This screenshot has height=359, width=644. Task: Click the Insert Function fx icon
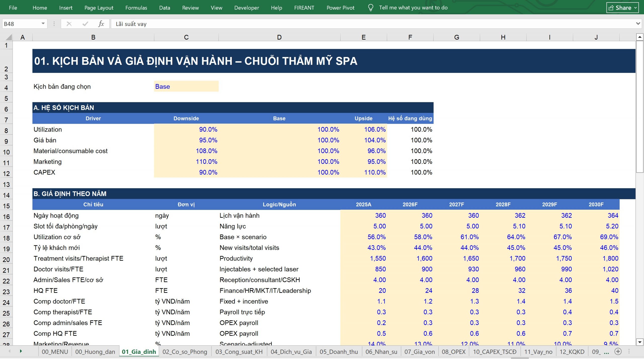pos(101,24)
